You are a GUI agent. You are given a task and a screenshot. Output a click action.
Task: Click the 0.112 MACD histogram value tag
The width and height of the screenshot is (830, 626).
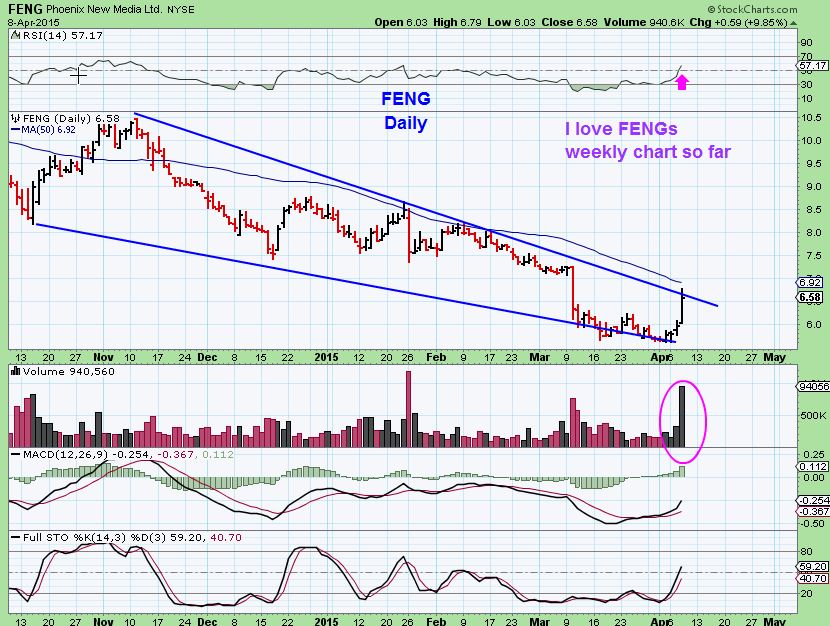pyautogui.click(x=814, y=467)
